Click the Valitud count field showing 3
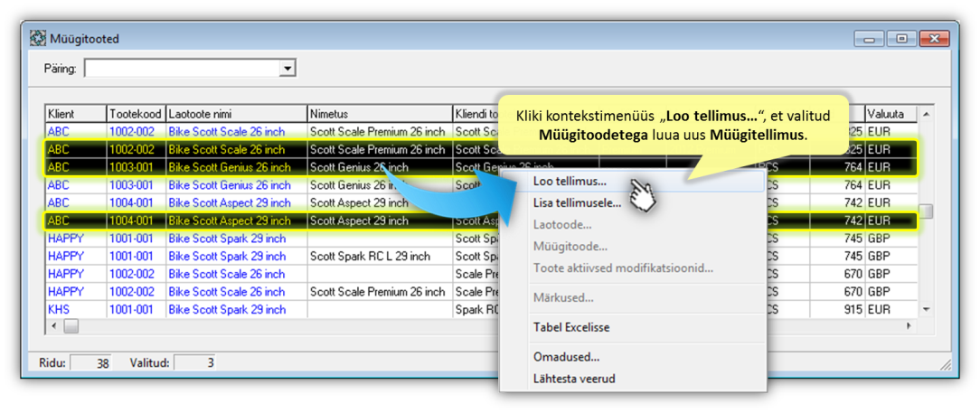 click(x=193, y=362)
